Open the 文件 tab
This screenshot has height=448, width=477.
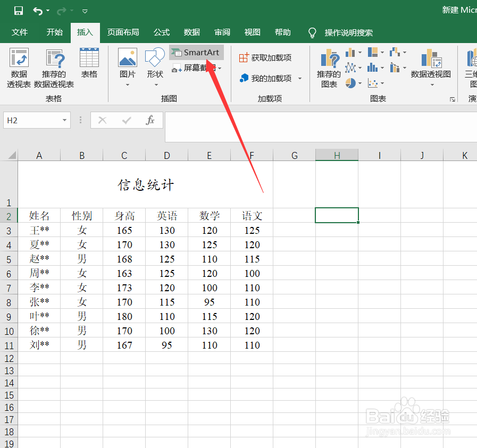tap(20, 32)
